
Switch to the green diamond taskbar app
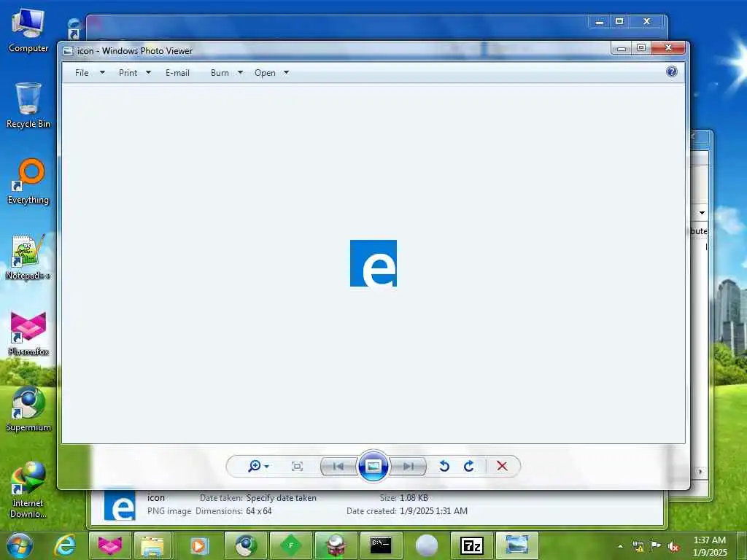pyautogui.click(x=290, y=545)
